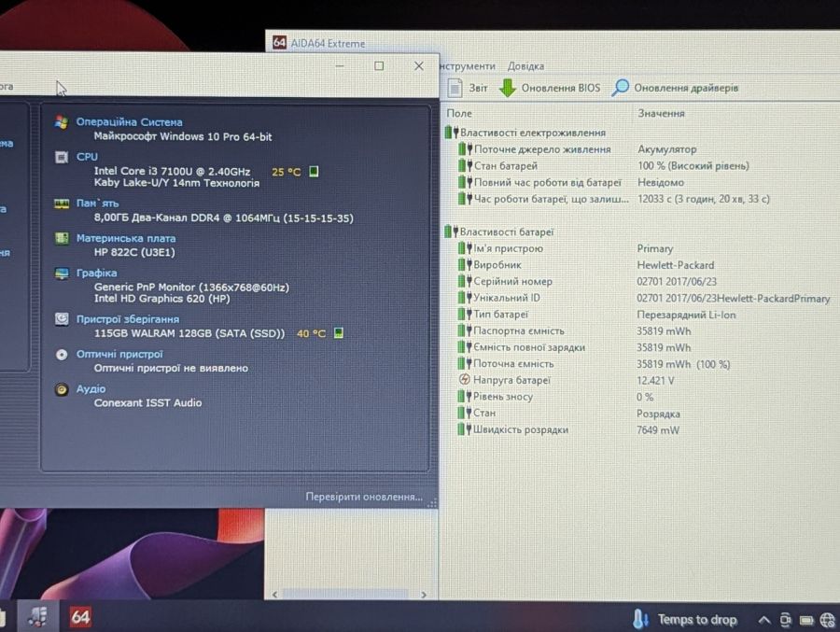
Task: Click the Hewlett-Packard manufacturer value
Action: (675, 265)
